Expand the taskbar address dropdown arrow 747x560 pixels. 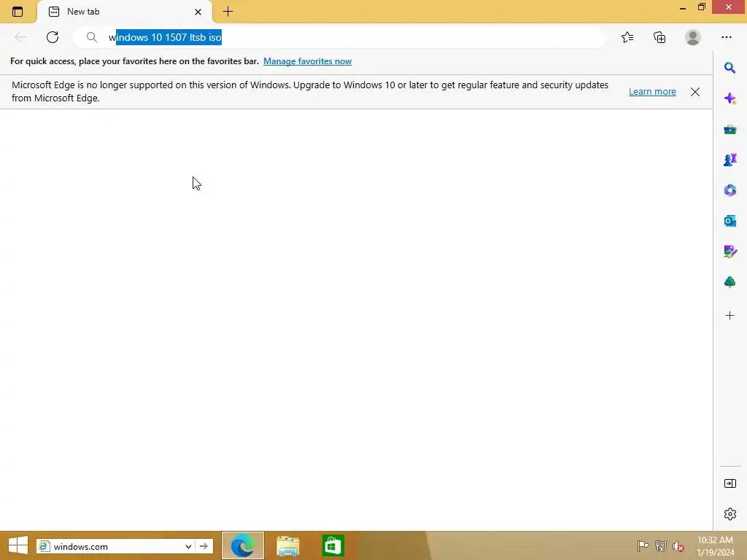(189, 546)
